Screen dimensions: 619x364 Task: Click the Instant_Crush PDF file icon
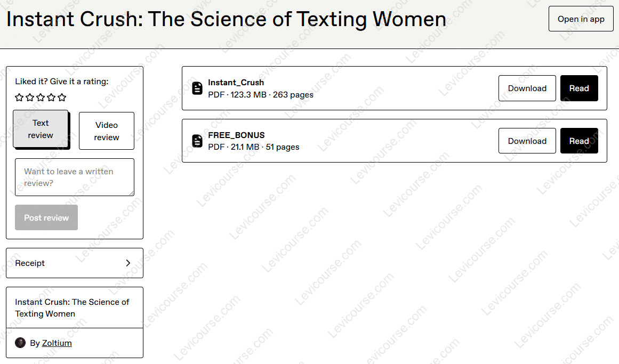(197, 88)
